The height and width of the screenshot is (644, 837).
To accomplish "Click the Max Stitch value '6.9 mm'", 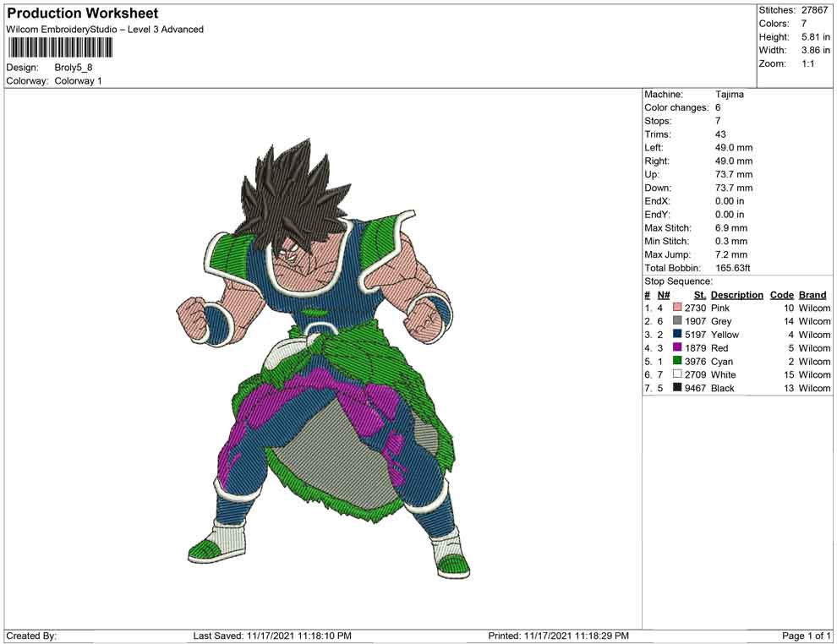I will pyautogui.click(x=731, y=228).
